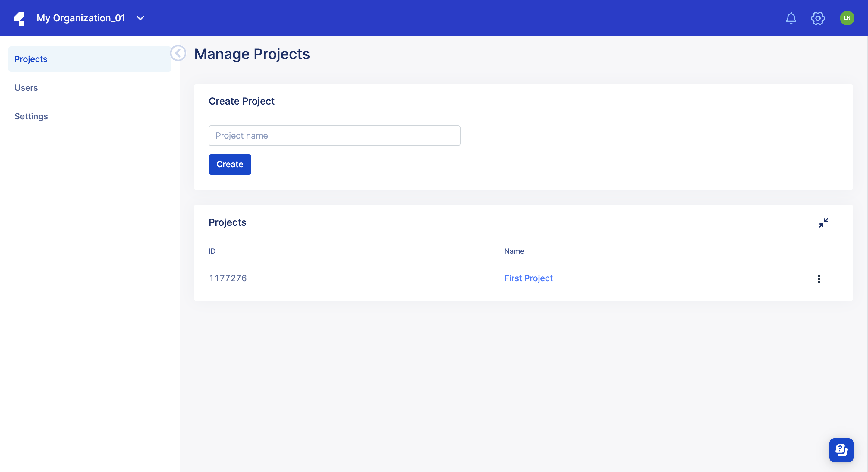This screenshot has width=868, height=472.
Task: Open the notifications bell
Action: tap(791, 18)
